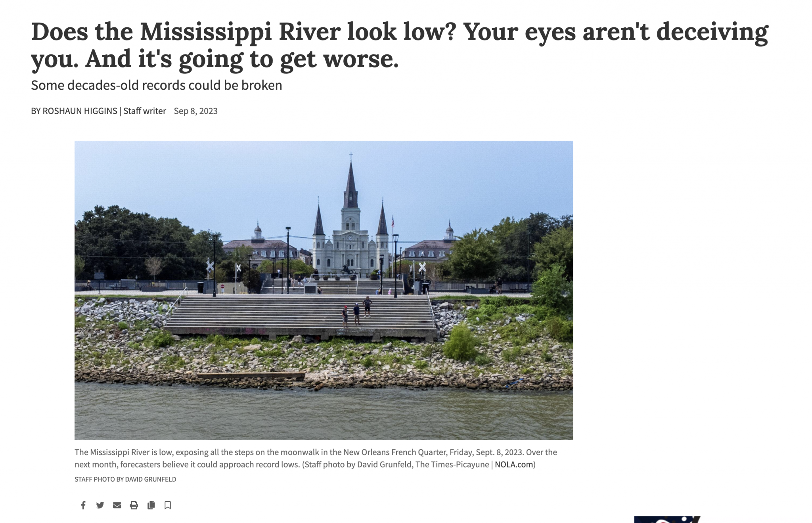Click the subheadline about decades-old records
This screenshot has width=812, height=523.
(157, 85)
